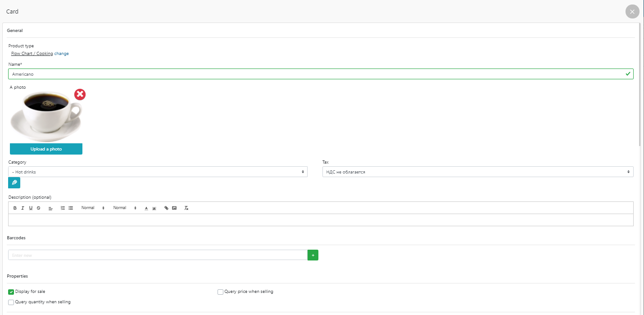Click the Name field containing Americano
The height and width of the screenshot is (315, 644).
pos(315,74)
